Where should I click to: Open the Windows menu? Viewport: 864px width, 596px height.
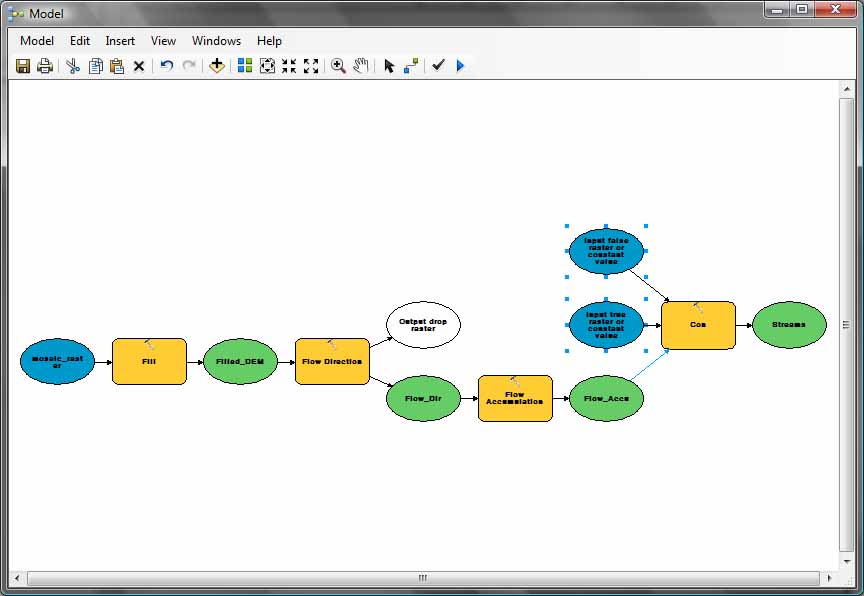[216, 41]
